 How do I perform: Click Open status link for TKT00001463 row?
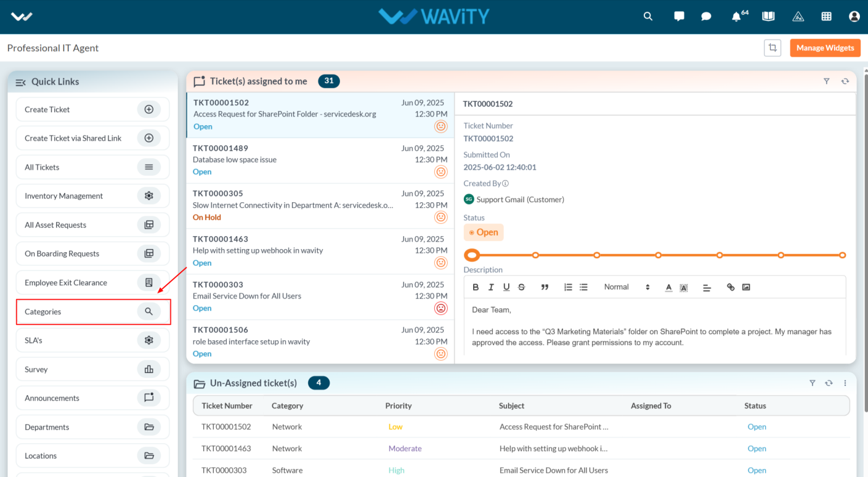click(757, 449)
